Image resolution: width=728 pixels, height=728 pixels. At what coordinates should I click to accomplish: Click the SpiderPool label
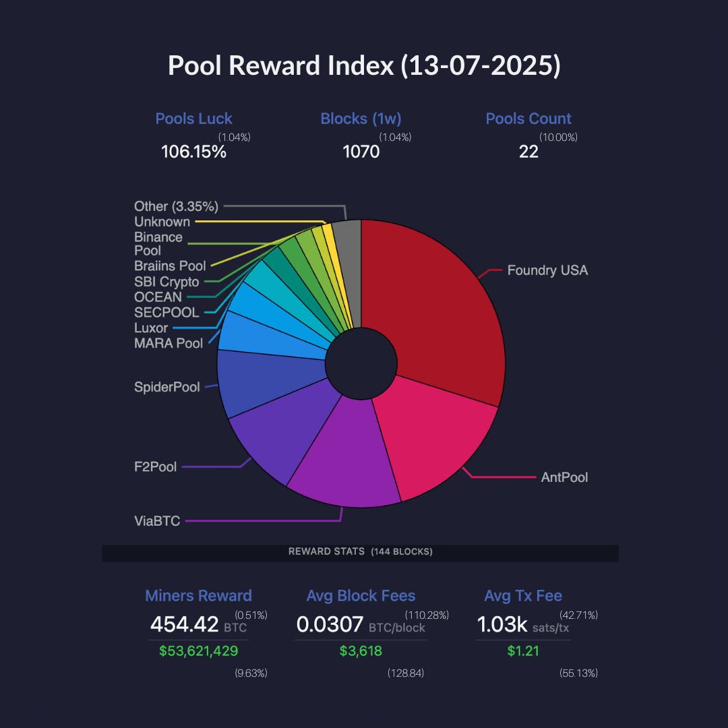pos(166,387)
